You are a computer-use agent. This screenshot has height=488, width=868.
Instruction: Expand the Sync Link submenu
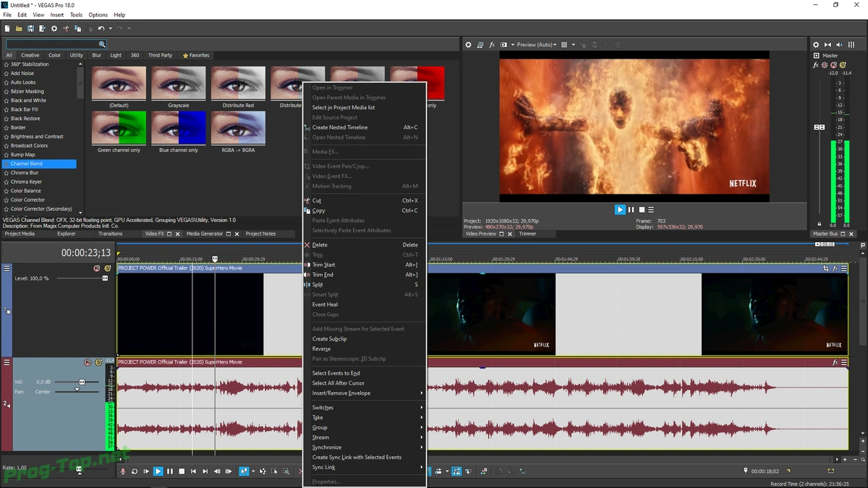coord(365,467)
